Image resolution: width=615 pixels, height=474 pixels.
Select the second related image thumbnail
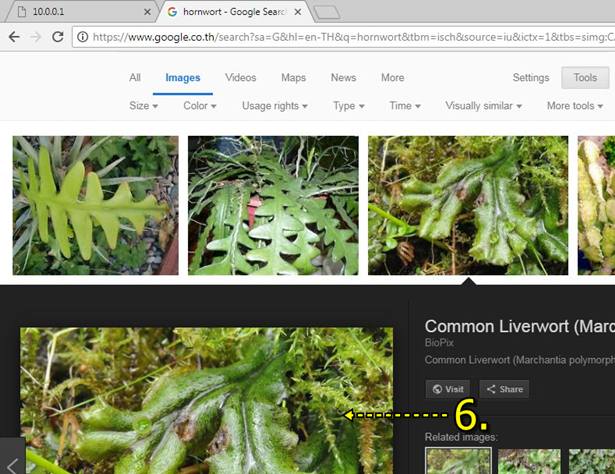point(529,461)
